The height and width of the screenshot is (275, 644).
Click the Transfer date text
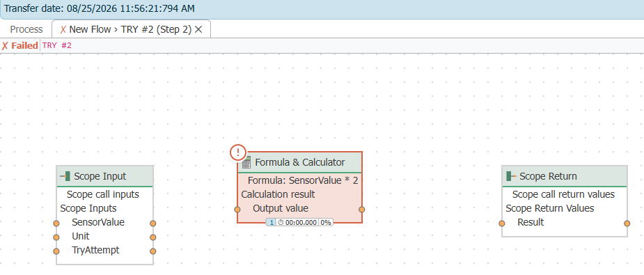pyautogui.click(x=100, y=8)
